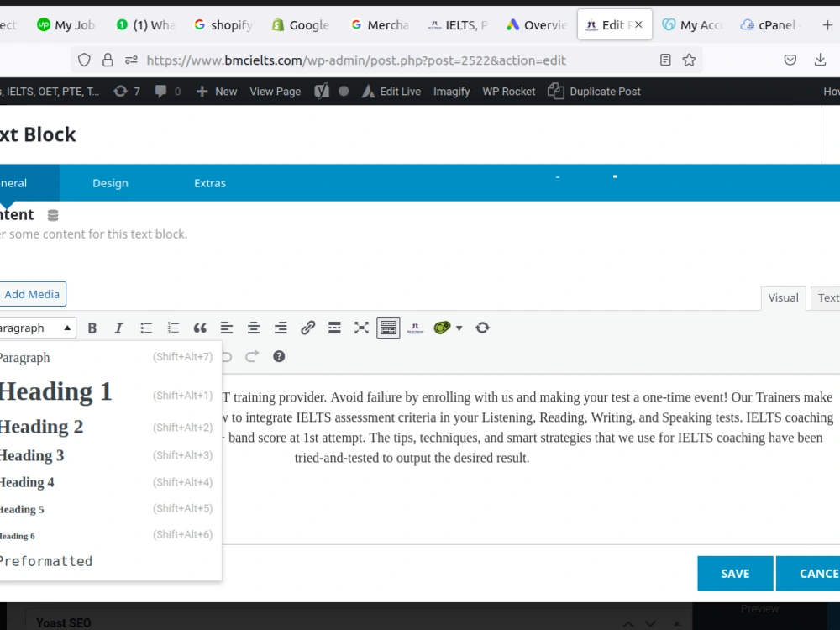The width and height of the screenshot is (840, 630).
Task: Switch to the Overview Google Ads tab
Action: pos(537,25)
